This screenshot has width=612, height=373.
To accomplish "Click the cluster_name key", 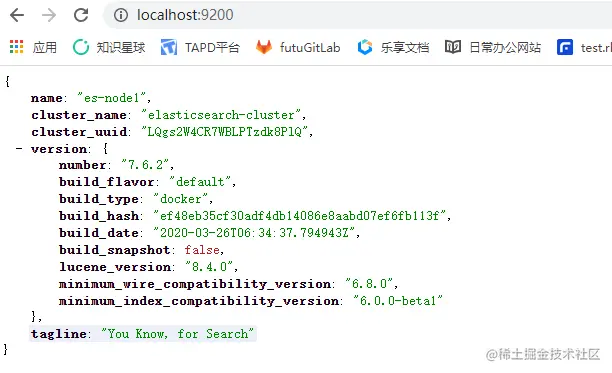I will [79, 115].
